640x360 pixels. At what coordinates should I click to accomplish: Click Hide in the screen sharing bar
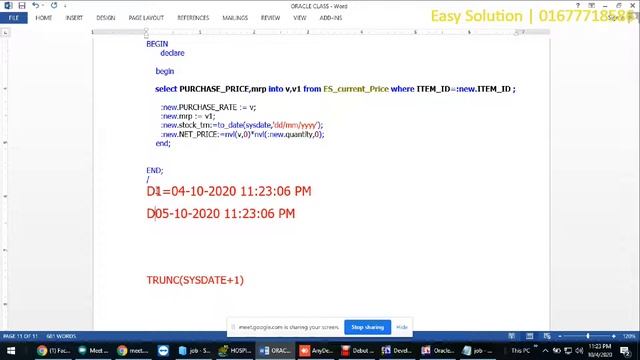(402, 327)
